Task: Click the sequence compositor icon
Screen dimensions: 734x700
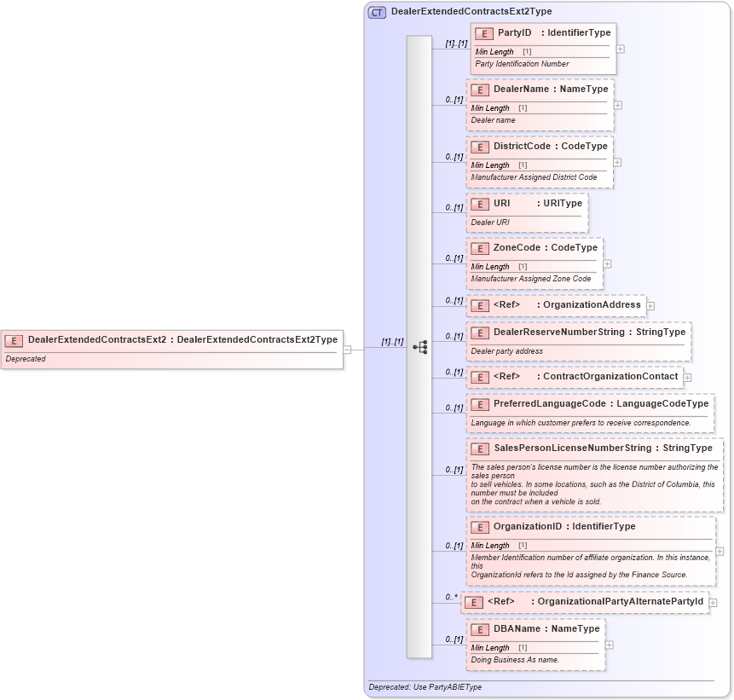Action: point(421,346)
